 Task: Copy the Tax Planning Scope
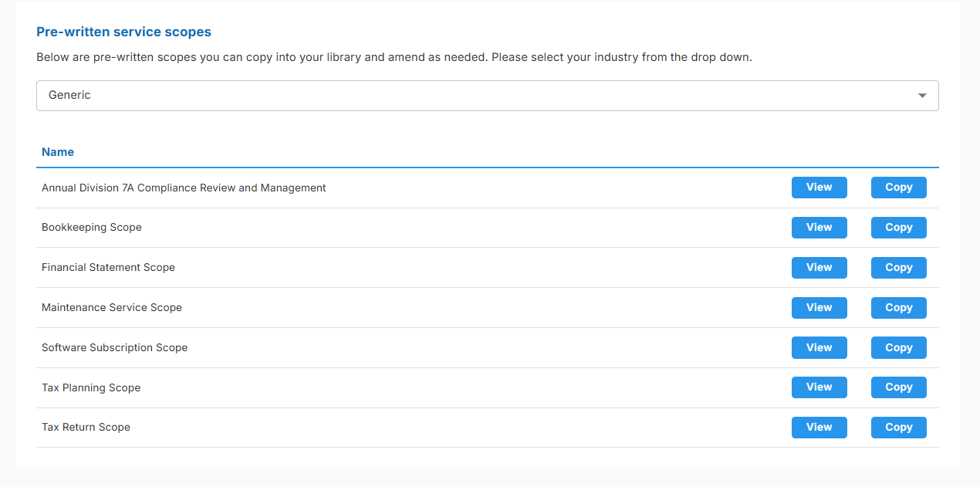[x=898, y=387]
